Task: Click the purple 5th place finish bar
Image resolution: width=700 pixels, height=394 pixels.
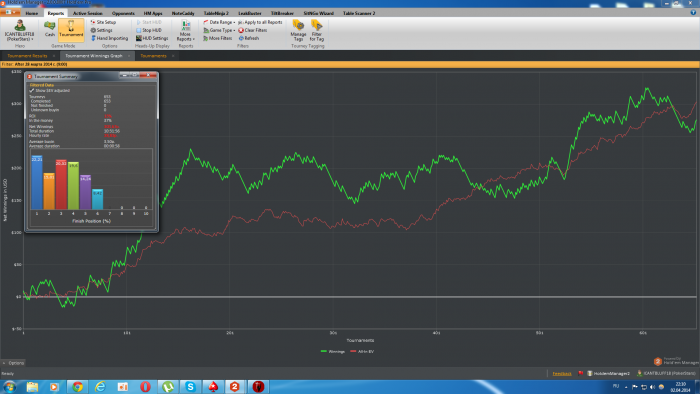Action: point(85,192)
